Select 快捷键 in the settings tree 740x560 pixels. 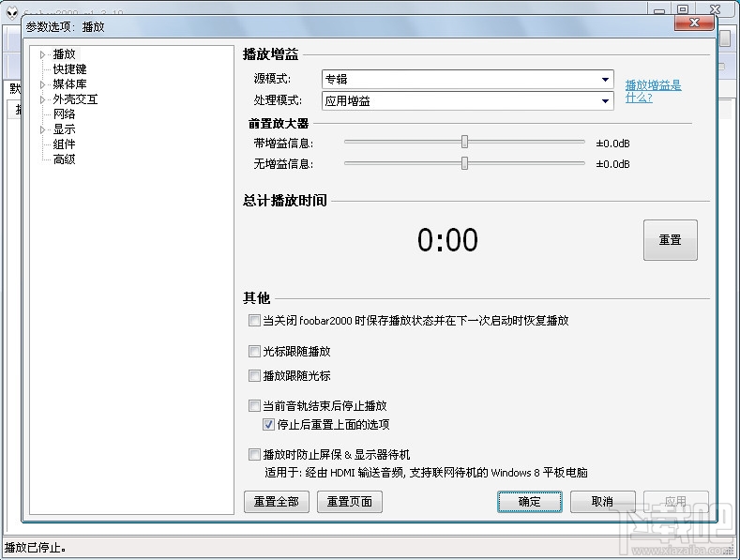(69, 69)
